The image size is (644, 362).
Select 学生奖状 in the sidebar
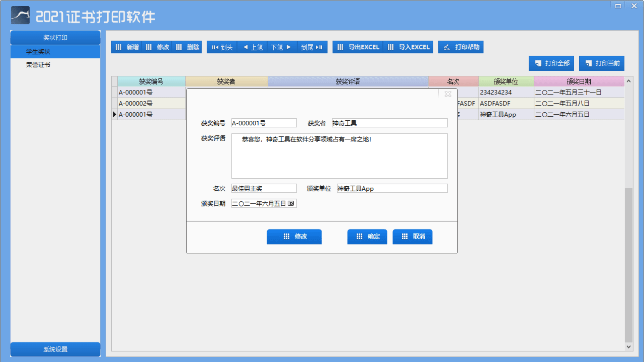pos(55,52)
